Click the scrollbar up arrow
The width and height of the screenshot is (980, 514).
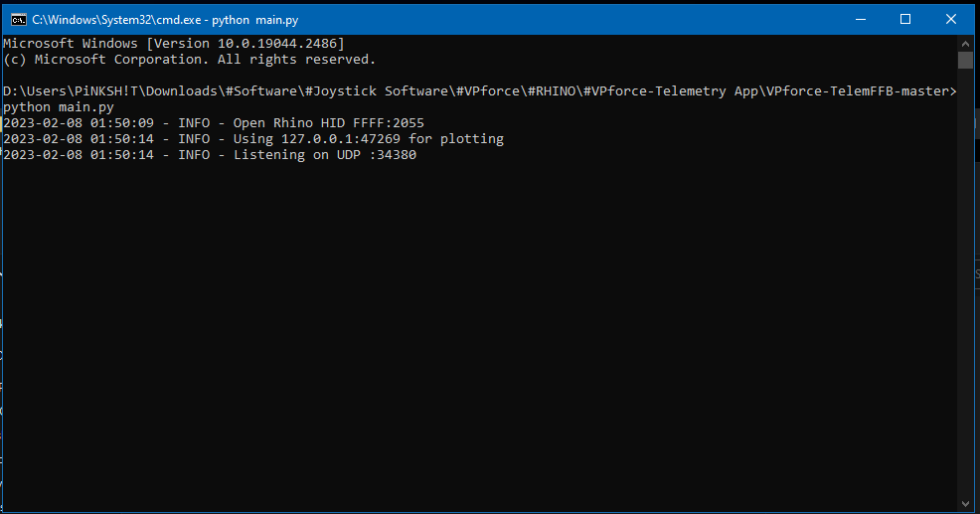click(x=965, y=44)
